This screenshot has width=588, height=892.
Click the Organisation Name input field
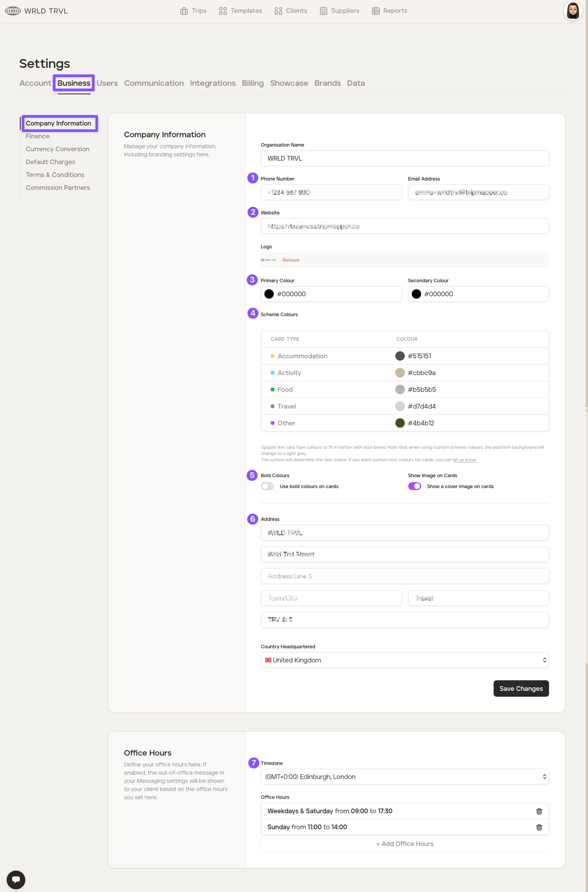pos(404,158)
